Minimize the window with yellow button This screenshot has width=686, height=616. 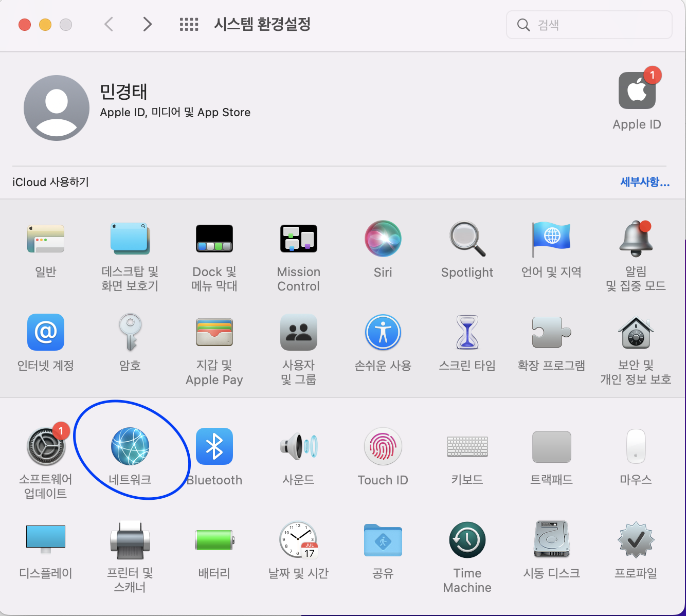(x=45, y=25)
